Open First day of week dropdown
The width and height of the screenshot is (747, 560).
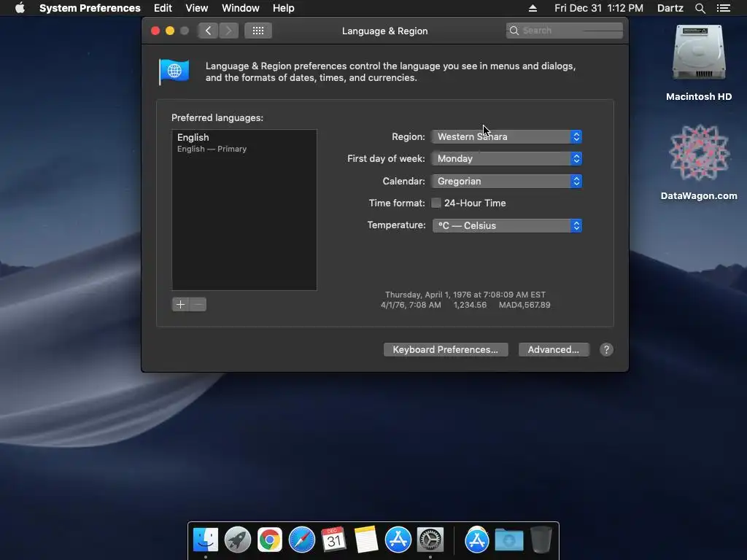(x=506, y=158)
